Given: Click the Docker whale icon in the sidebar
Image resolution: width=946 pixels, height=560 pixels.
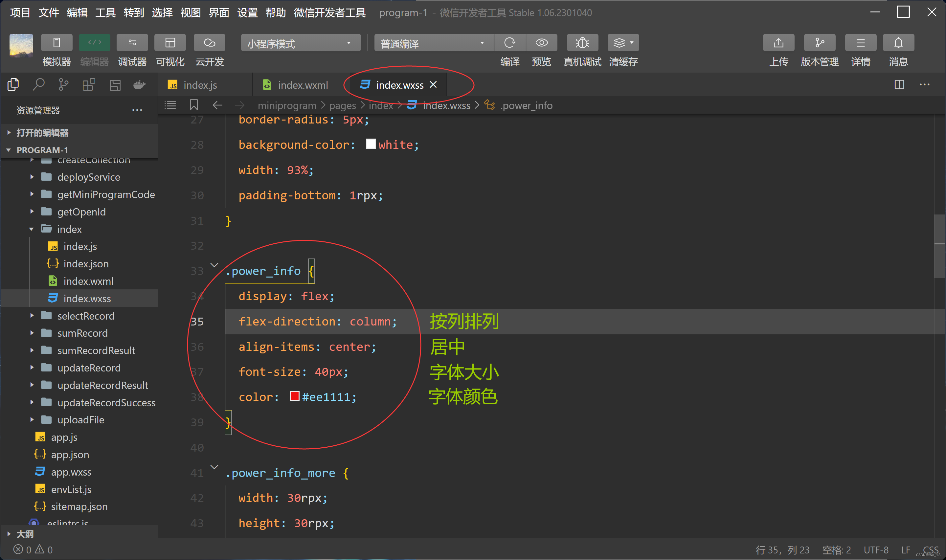Looking at the screenshot, I should point(139,84).
